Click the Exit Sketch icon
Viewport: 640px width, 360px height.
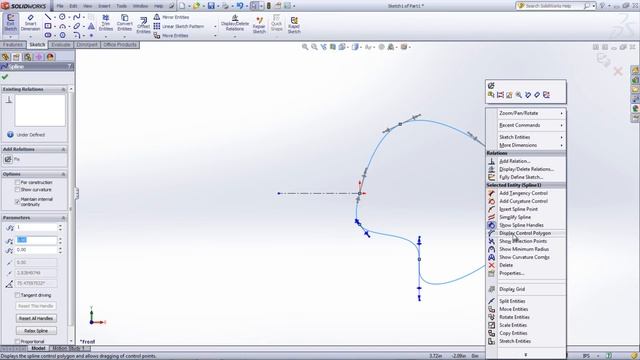pyautogui.click(x=10, y=23)
